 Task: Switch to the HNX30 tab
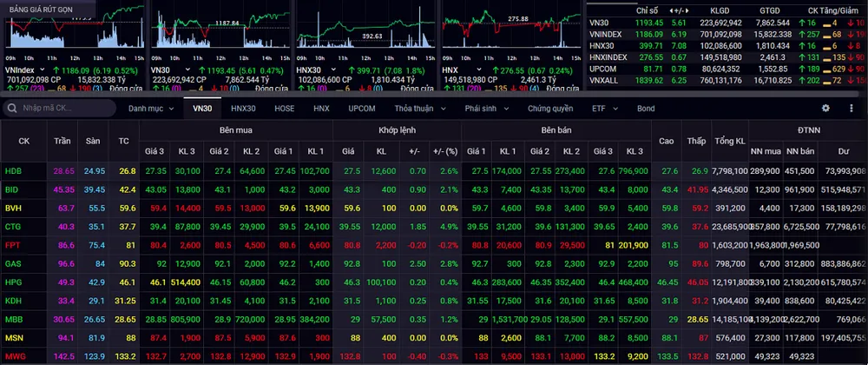(243, 109)
